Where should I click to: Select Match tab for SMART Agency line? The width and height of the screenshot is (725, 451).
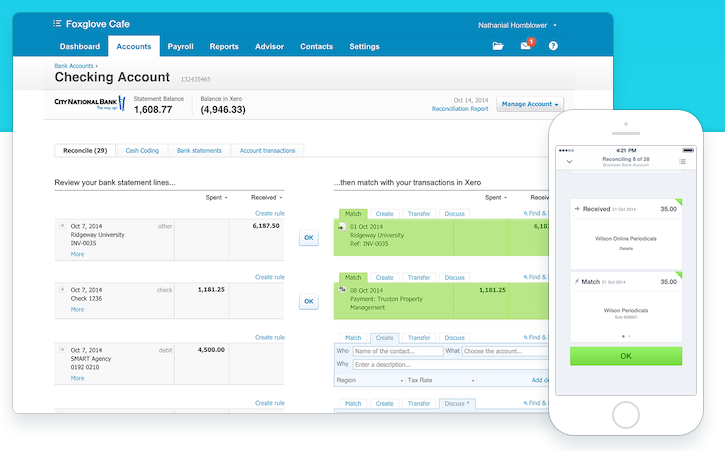pyautogui.click(x=353, y=338)
